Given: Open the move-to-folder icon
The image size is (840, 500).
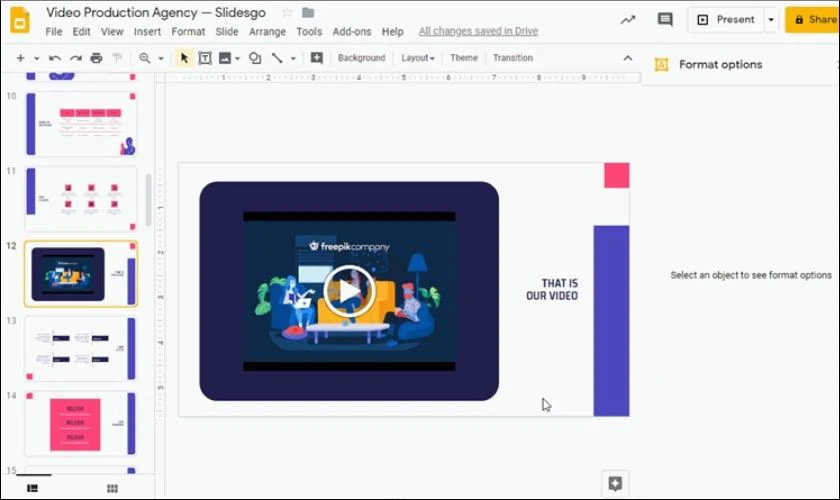Looking at the screenshot, I should click(308, 12).
